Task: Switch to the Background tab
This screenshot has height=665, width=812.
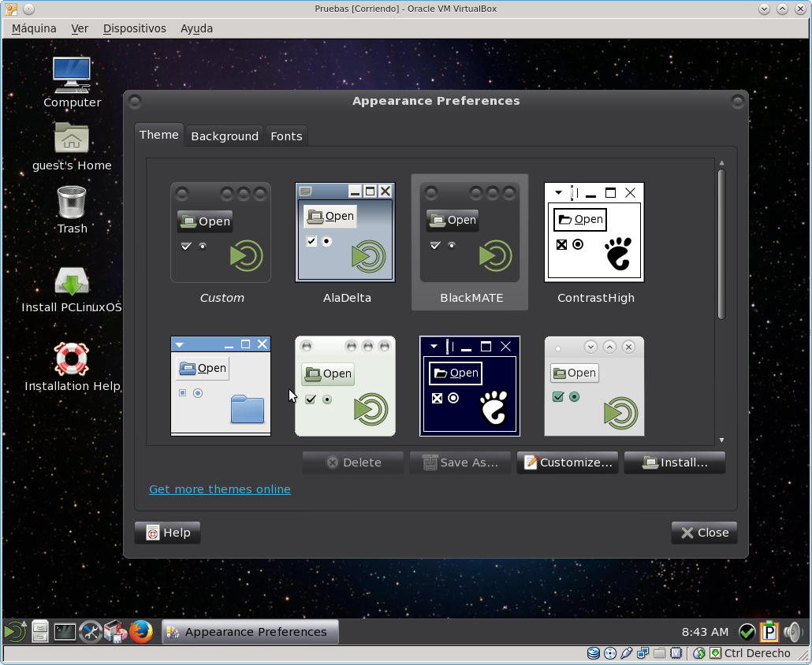Action: 225,136
